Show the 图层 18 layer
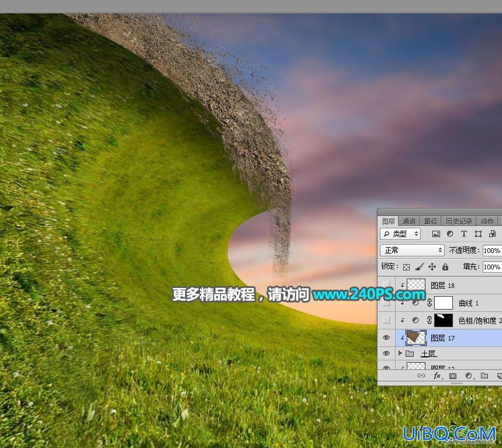 pos(386,285)
